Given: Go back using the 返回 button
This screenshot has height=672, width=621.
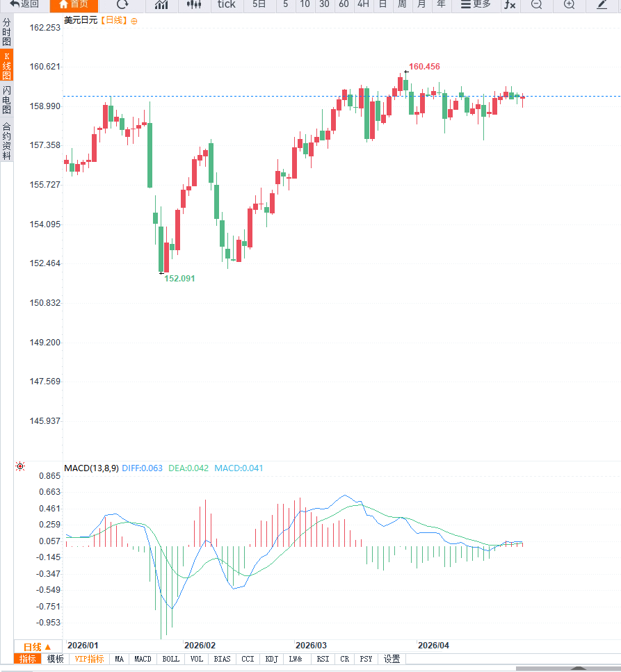Looking at the screenshot, I should click(x=24, y=4).
